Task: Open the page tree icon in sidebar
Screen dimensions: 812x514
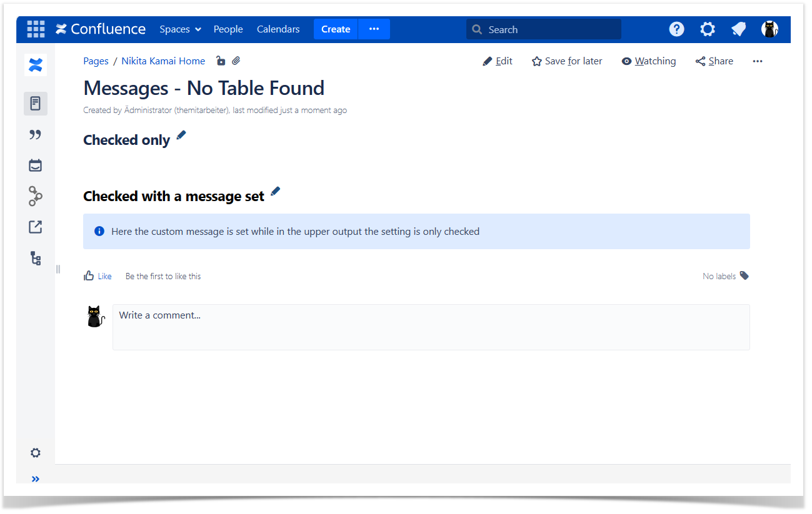Action: pos(36,258)
